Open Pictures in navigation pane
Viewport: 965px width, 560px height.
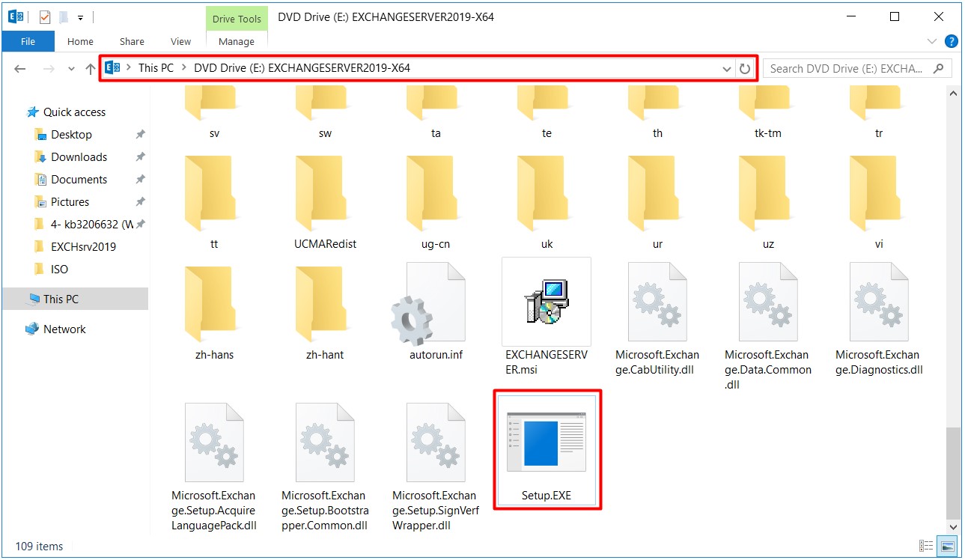(70, 202)
